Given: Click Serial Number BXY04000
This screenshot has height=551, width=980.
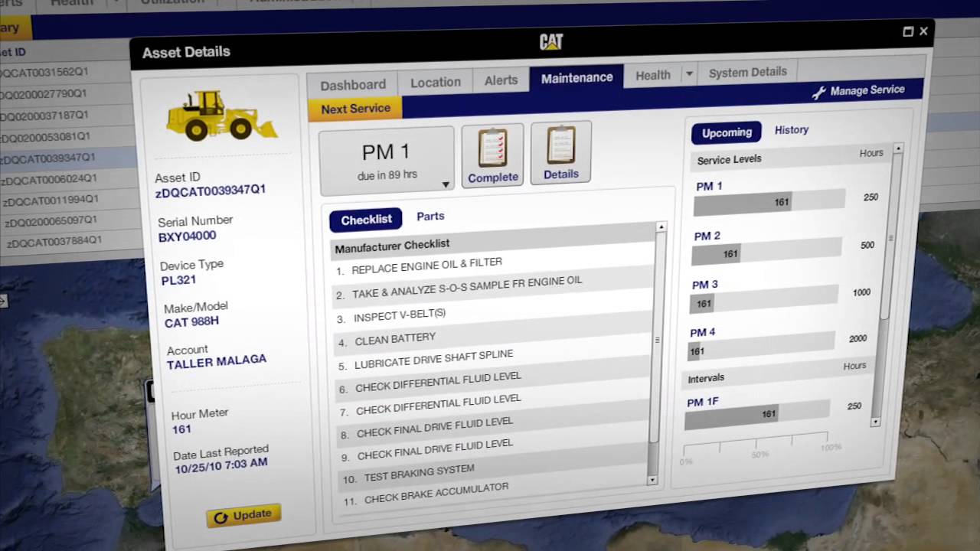Looking at the screenshot, I should pyautogui.click(x=187, y=236).
